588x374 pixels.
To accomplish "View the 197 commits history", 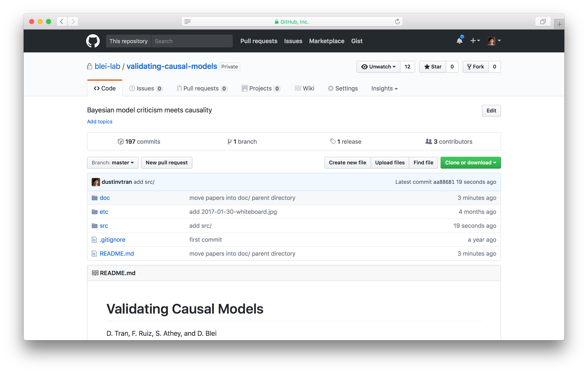I will pyautogui.click(x=139, y=141).
